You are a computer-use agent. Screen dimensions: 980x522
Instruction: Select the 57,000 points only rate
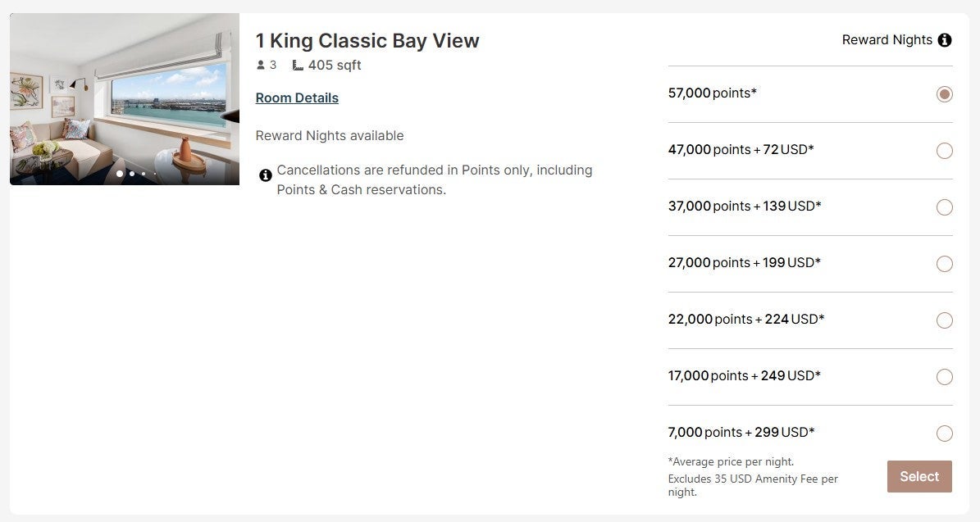pyautogui.click(x=944, y=93)
